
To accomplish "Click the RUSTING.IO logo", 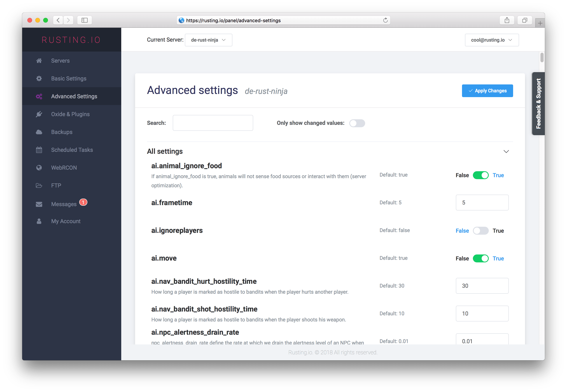I will point(71,40).
